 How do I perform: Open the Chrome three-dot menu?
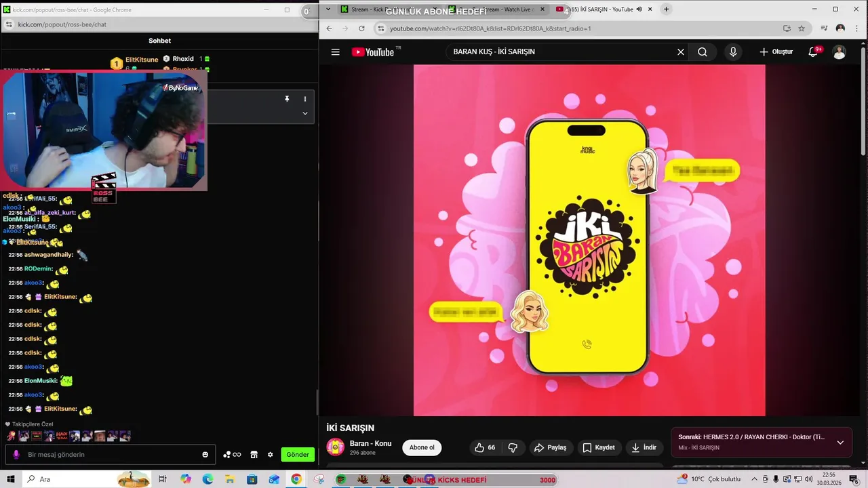(856, 28)
